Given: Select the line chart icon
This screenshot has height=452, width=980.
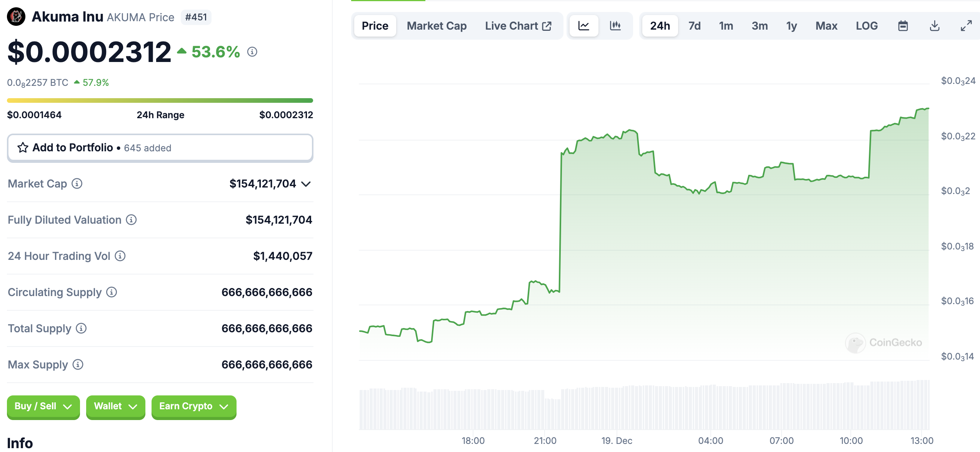Looking at the screenshot, I should [x=583, y=25].
